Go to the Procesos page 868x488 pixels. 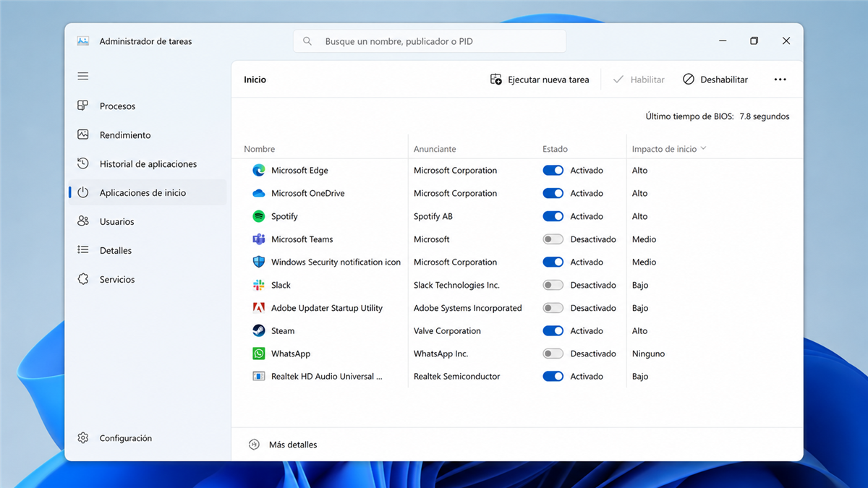pos(147,106)
